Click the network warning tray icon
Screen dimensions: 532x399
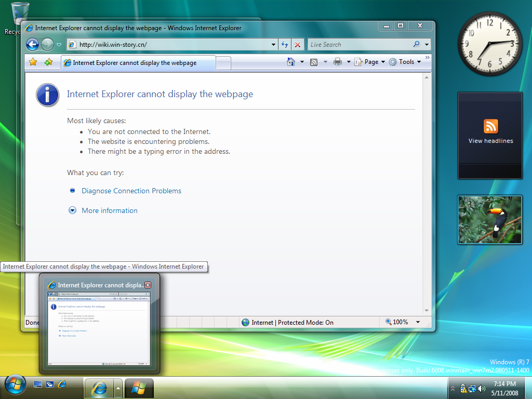[463, 389]
